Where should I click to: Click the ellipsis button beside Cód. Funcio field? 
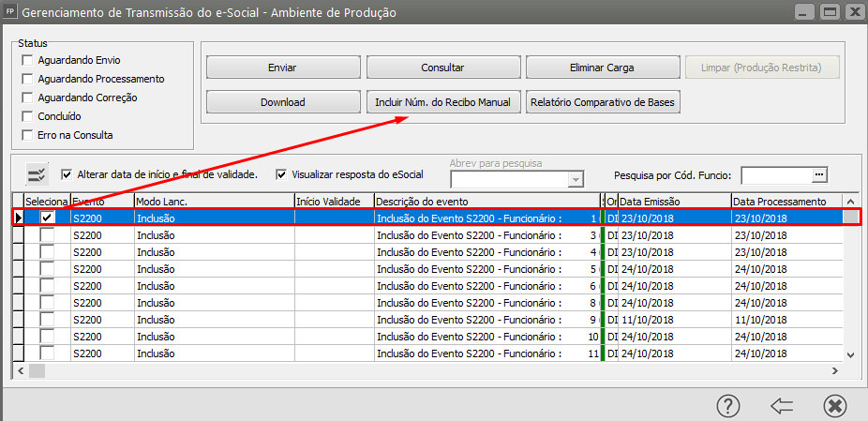(819, 174)
